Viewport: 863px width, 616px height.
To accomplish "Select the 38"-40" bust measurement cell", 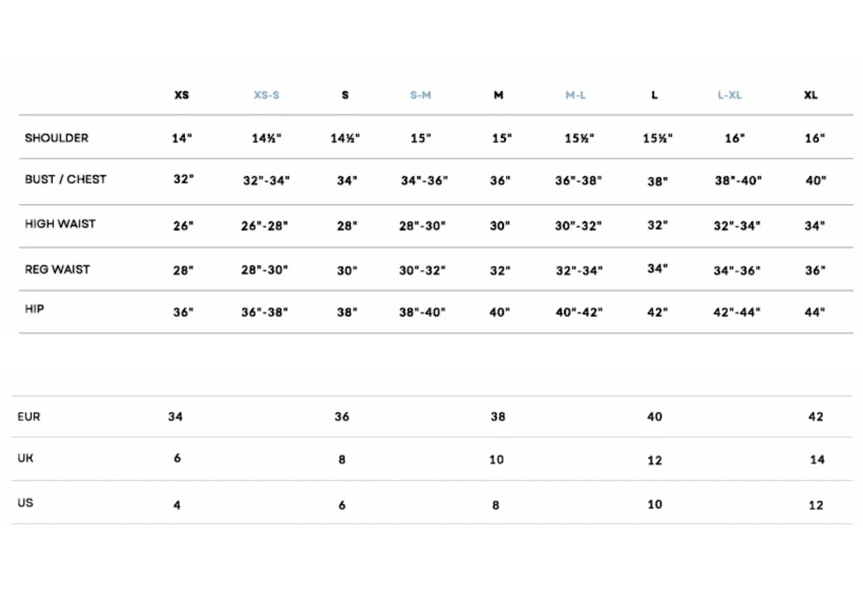I will tap(738, 180).
